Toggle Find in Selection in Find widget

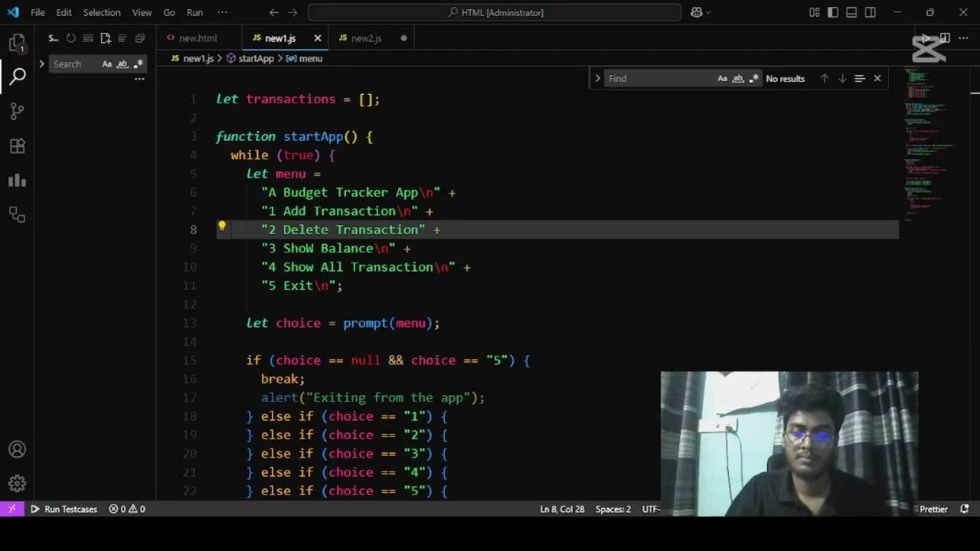860,78
